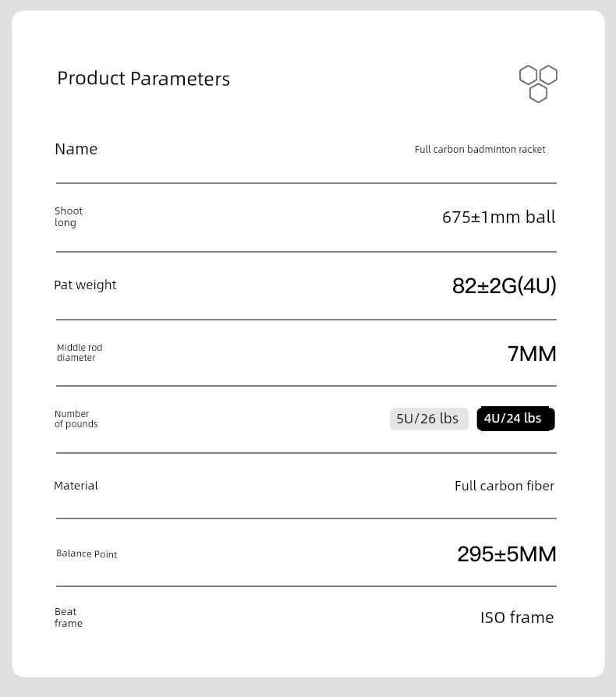Click the Beat frame label
The height and width of the screenshot is (697, 616).
click(69, 617)
